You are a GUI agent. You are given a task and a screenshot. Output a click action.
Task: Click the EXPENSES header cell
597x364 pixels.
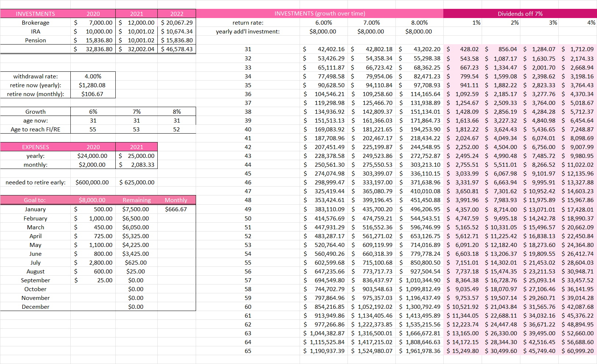pos(35,147)
